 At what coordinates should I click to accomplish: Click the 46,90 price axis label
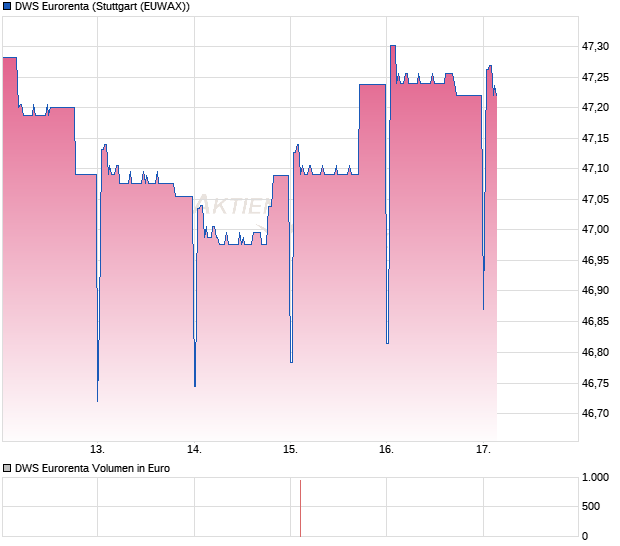click(595, 291)
